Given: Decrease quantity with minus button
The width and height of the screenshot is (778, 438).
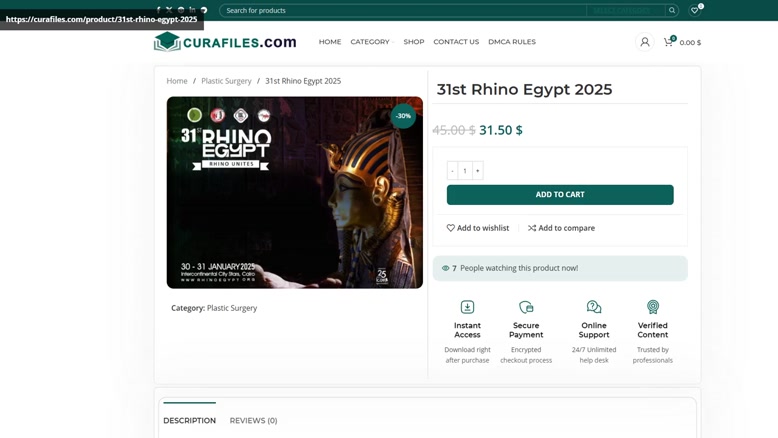Looking at the screenshot, I should pos(452,171).
